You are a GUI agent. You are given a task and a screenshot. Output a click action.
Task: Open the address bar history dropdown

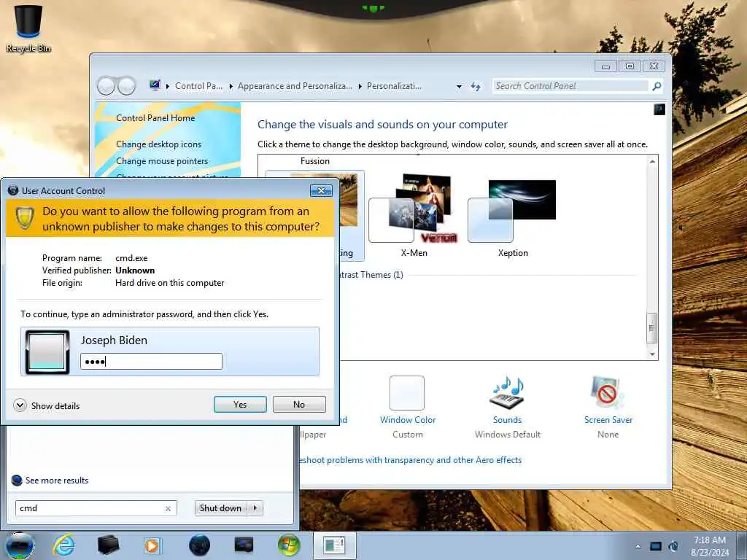click(x=459, y=87)
